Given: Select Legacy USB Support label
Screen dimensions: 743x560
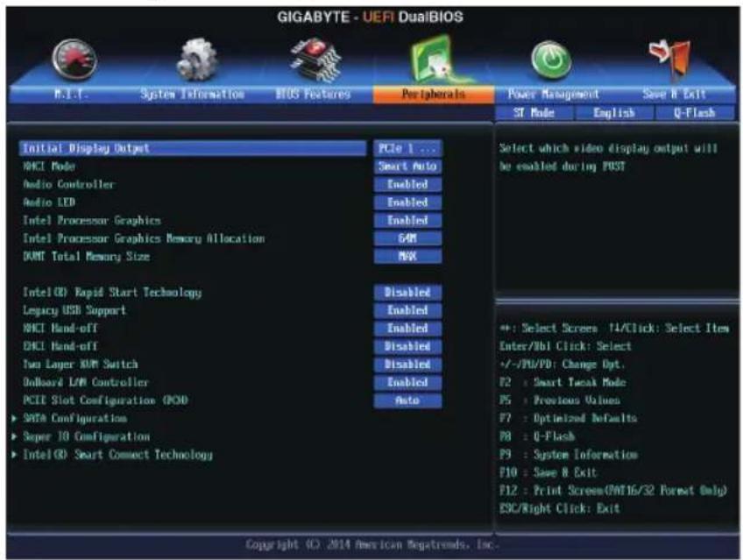Looking at the screenshot, I should pos(74,310).
